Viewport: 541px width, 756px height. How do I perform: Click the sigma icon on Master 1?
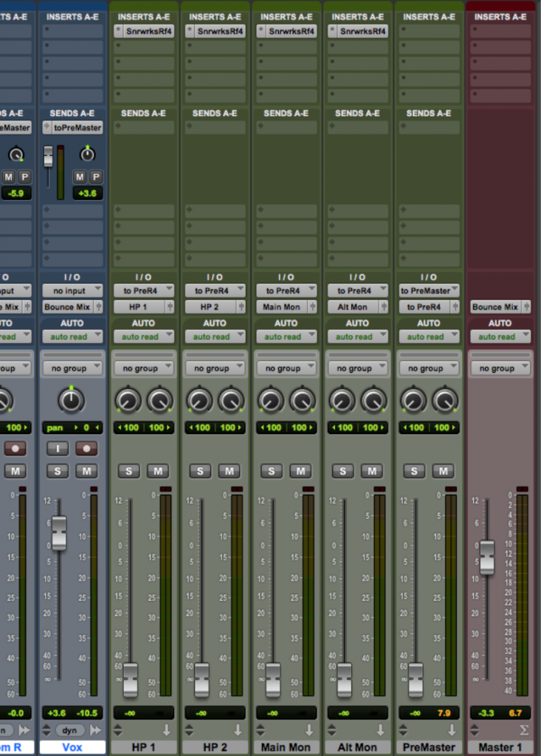[x=523, y=730]
